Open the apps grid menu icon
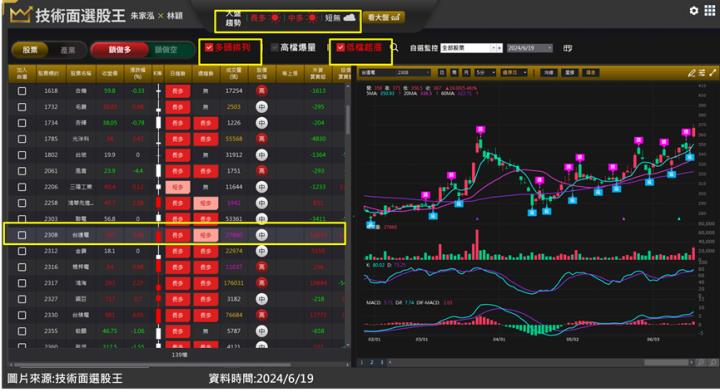Image resolution: width=720 pixels, height=392 pixels. 710,11
